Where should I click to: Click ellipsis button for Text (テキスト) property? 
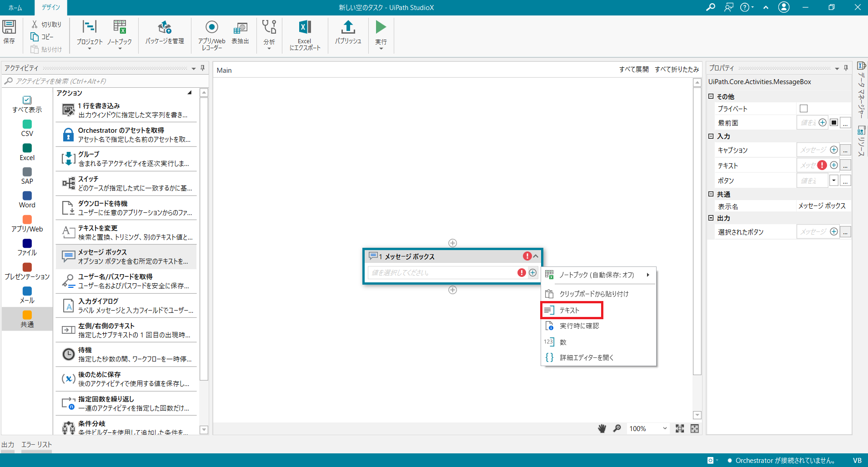(845, 166)
